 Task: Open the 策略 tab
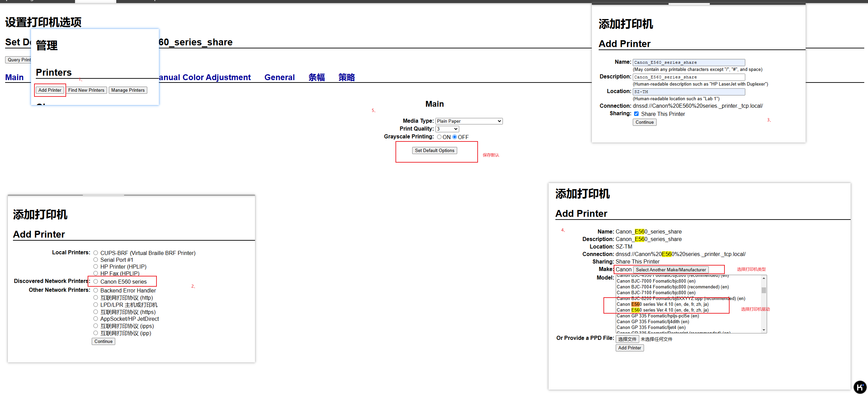tap(347, 77)
